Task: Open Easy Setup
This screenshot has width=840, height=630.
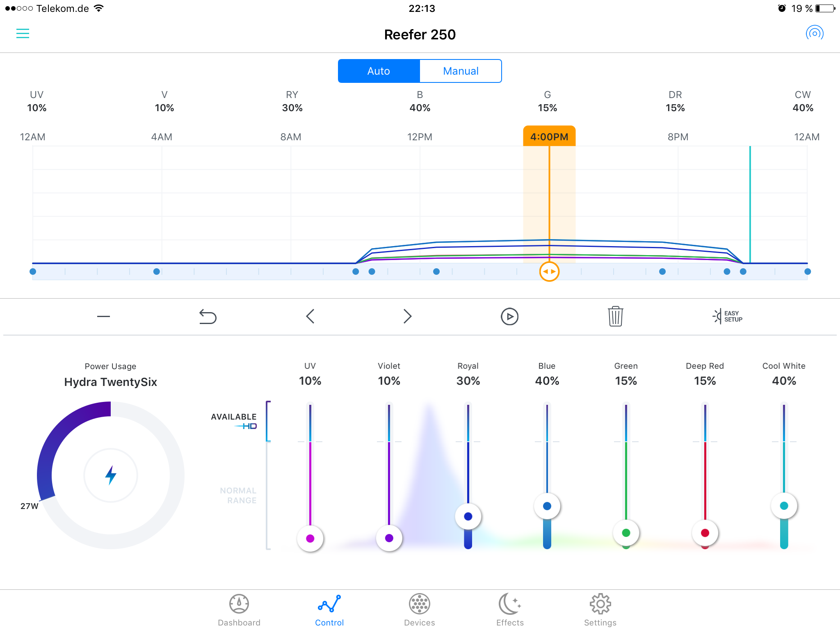Action: coord(728,316)
